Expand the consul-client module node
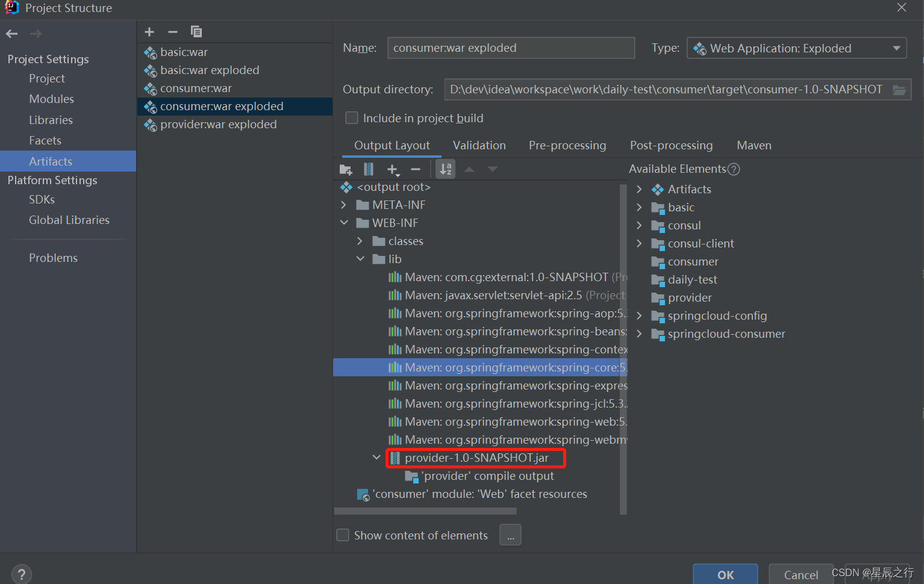 639,244
